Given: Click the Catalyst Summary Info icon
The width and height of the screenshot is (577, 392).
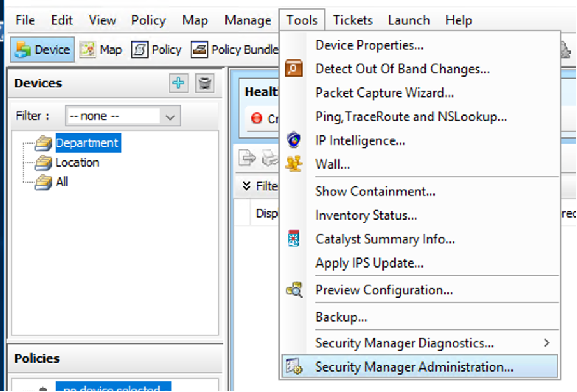Looking at the screenshot, I should pos(294,239).
